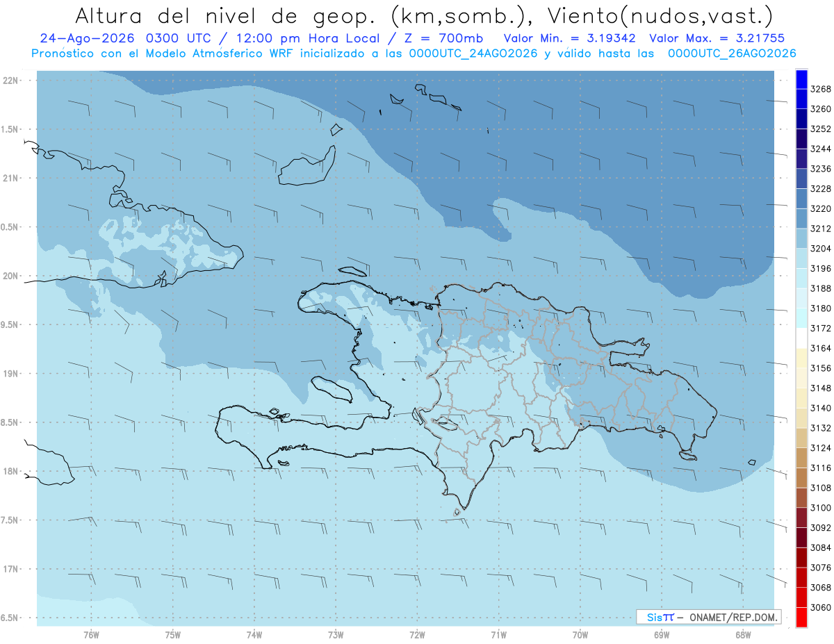This screenshot has width=834, height=644.
Task: Click the '68W' longitude label
Action: 743,635
